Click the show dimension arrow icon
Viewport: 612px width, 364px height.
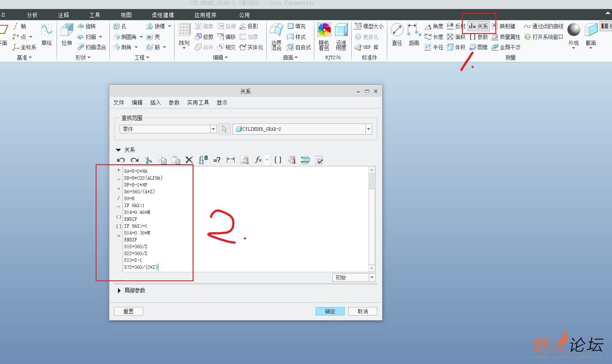tap(231, 160)
